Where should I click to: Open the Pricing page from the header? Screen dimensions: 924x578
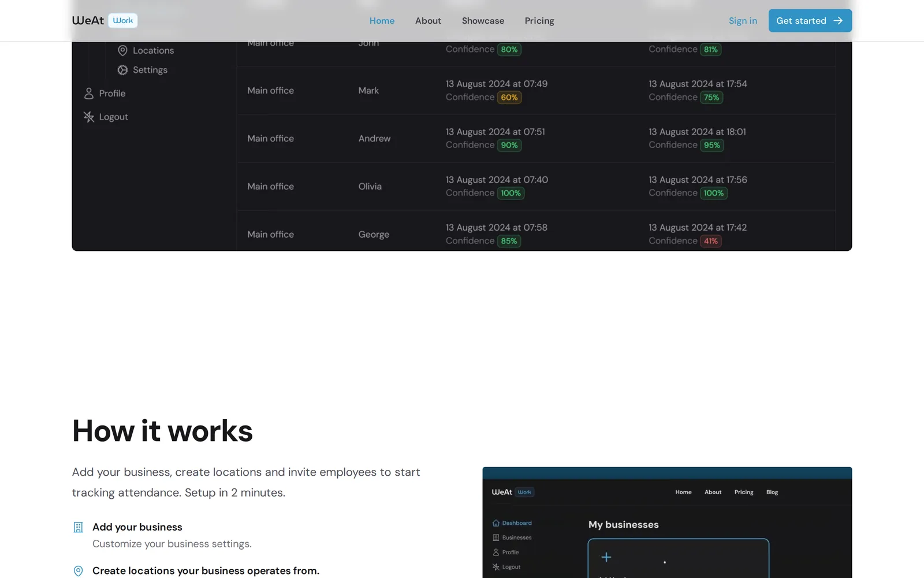539,21
